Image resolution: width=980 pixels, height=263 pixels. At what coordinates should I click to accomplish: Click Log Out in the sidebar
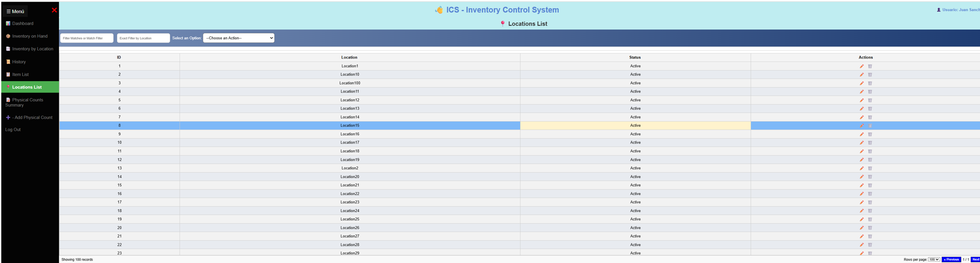(x=13, y=130)
